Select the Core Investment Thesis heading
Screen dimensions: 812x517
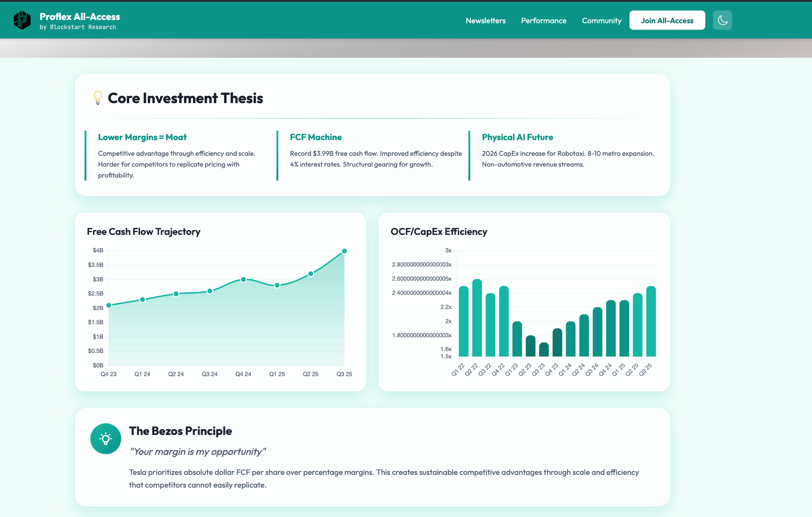tap(186, 98)
